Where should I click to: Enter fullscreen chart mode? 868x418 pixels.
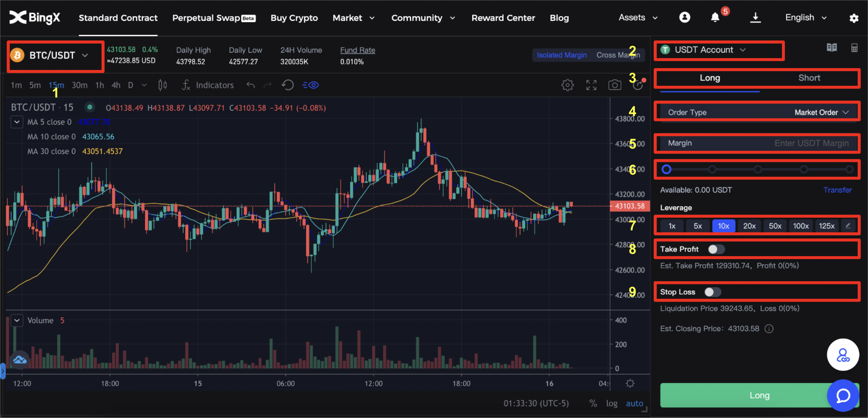[x=591, y=85]
